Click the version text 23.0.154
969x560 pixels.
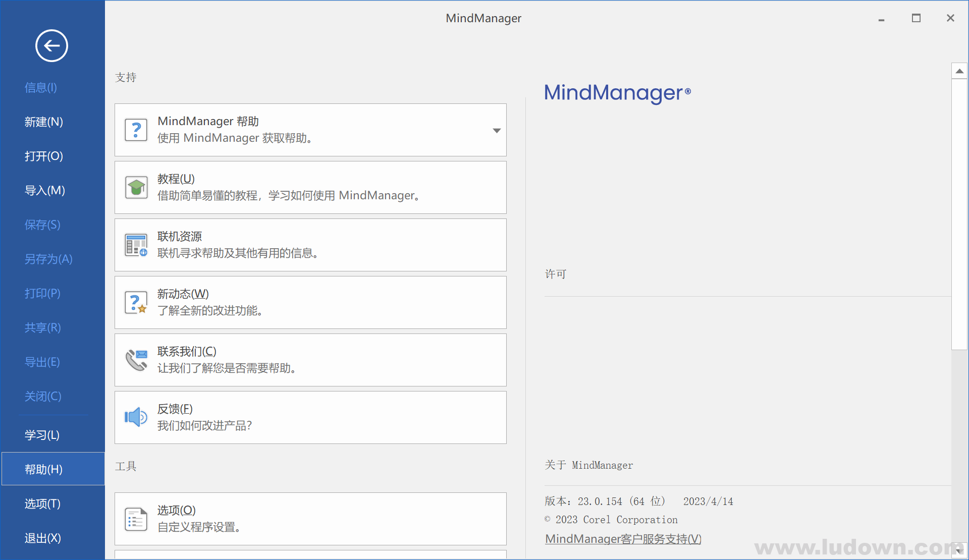(600, 501)
